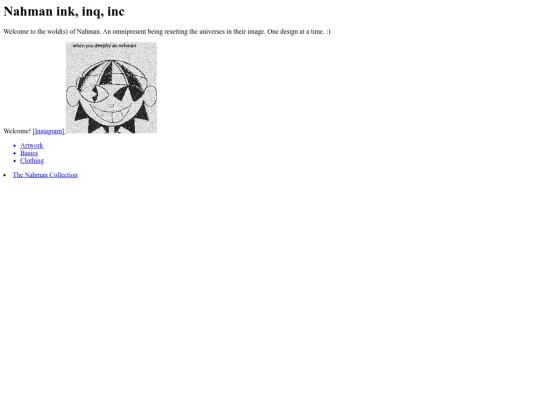This screenshot has width=540, height=405.
Task: Open the Basics link
Action: (29, 153)
